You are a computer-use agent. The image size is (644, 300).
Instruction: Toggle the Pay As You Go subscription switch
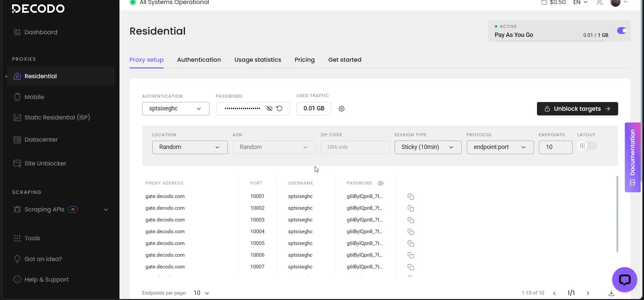(622, 31)
